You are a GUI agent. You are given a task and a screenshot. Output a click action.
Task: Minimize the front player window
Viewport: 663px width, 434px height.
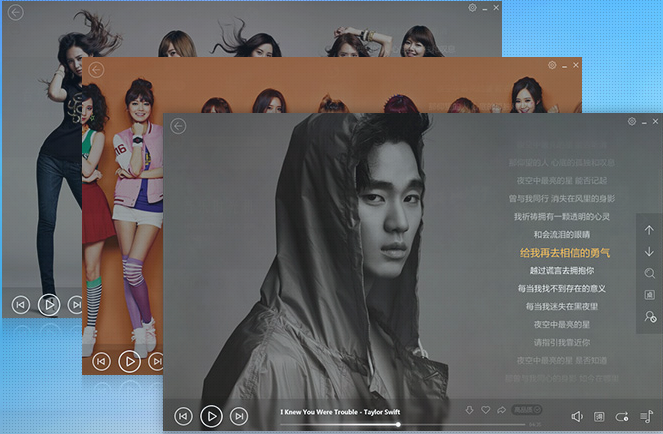tap(644, 123)
